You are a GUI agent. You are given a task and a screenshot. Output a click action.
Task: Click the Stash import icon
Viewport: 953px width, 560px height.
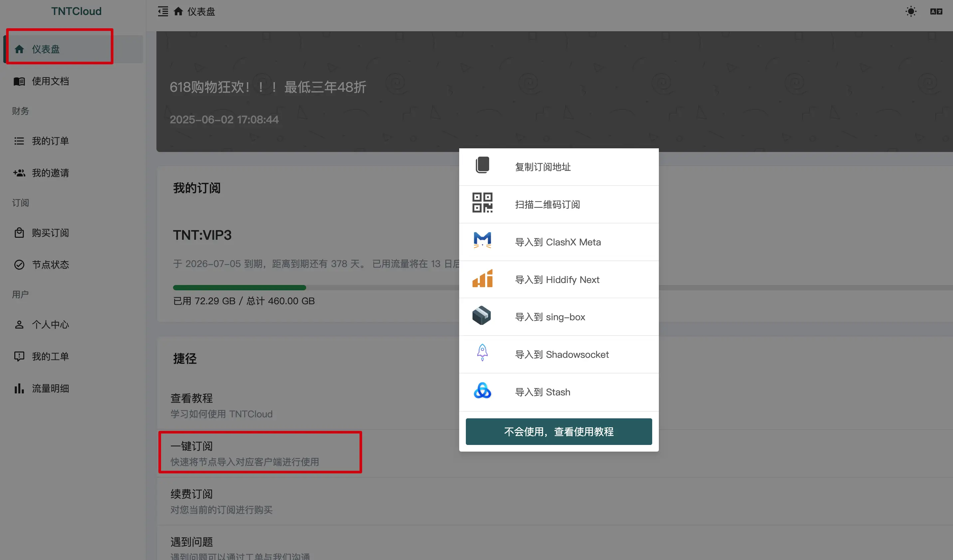pyautogui.click(x=482, y=391)
